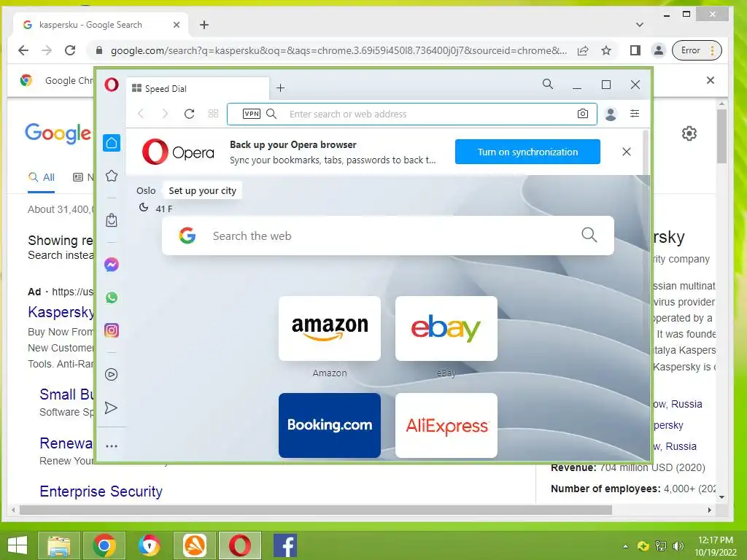Click Set up your city
This screenshot has height=560, width=747.
click(x=203, y=191)
